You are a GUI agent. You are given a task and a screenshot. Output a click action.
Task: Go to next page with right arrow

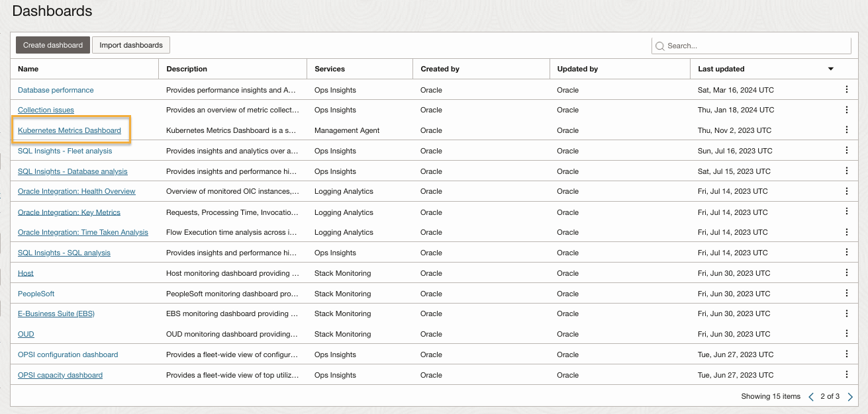[x=851, y=397]
